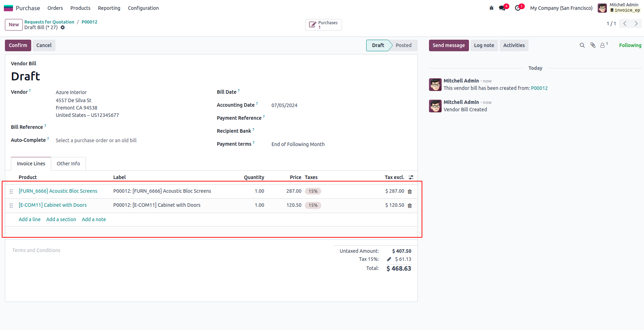Screen dimensions: 644x330
Task: Set bill status to Posted
Action: 403,45
